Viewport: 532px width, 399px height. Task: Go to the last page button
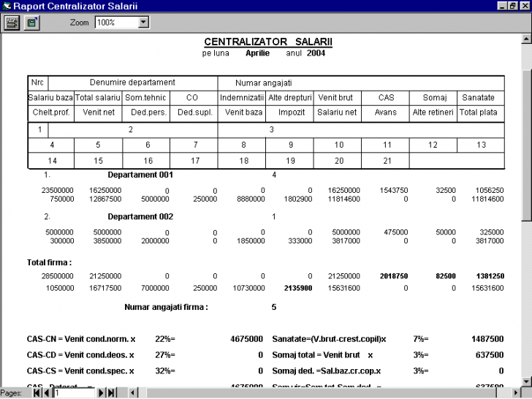[111, 393]
